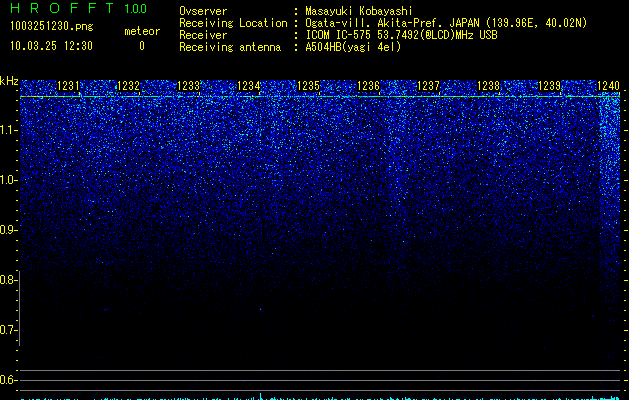Click the 1233 time marker
629x400 pixels.
[189, 86]
